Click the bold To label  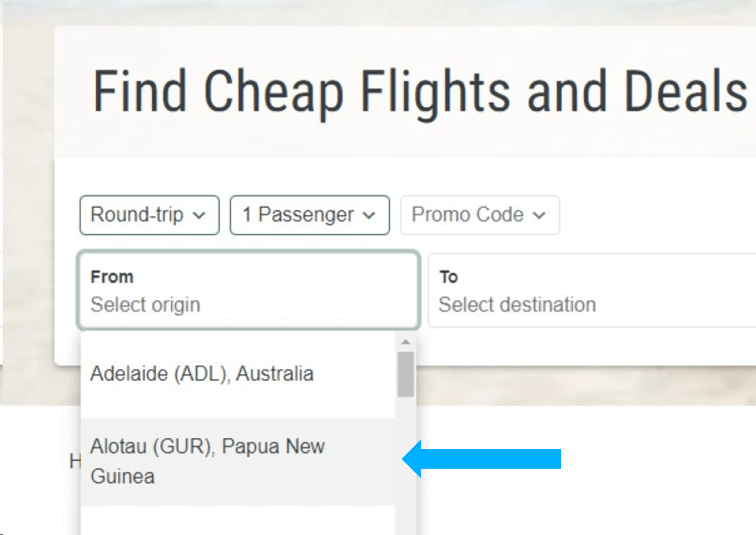coord(449,277)
